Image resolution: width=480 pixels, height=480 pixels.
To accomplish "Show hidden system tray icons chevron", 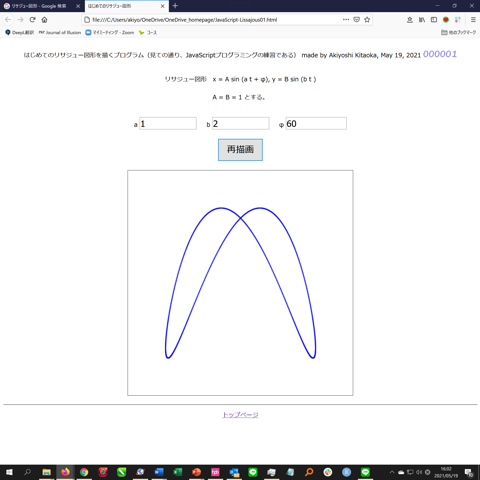I will pyautogui.click(x=392, y=472).
